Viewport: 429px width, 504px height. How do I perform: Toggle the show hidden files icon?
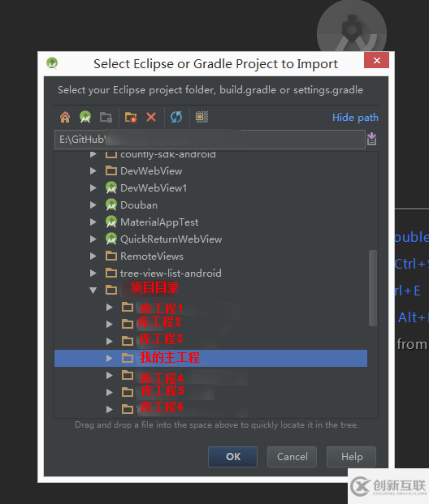click(201, 117)
